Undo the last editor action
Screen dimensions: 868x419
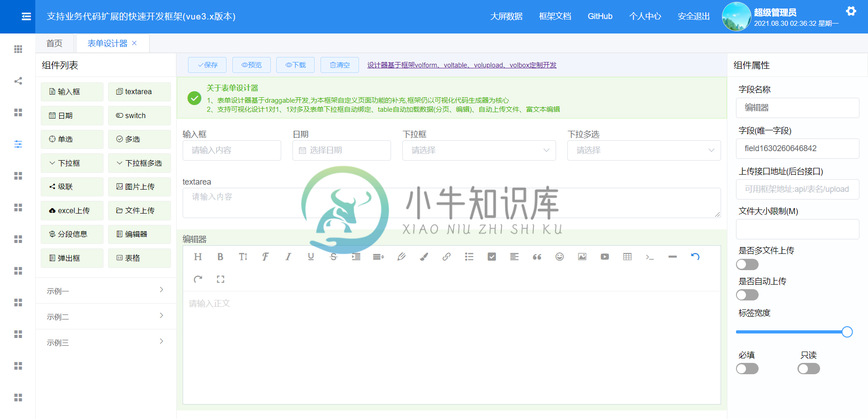click(x=695, y=257)
